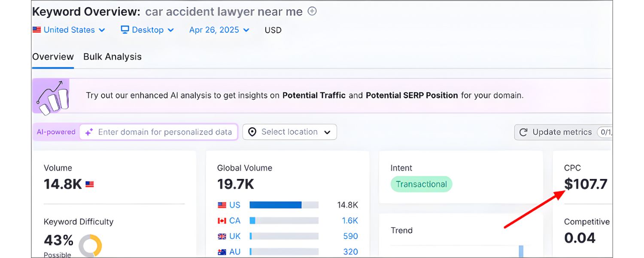Click the Australian flag in the Global Volume list
The height and width of the screenshot is (258, 644).
coord(223,252)
